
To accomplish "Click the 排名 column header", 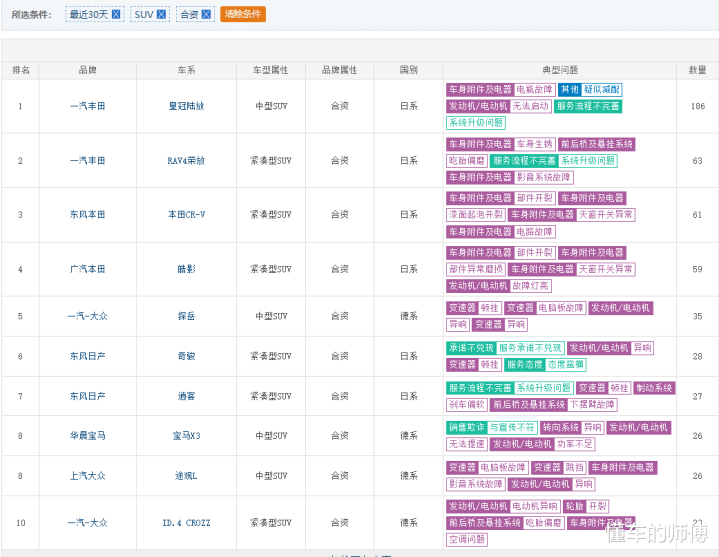I will (x=21, y=70).
